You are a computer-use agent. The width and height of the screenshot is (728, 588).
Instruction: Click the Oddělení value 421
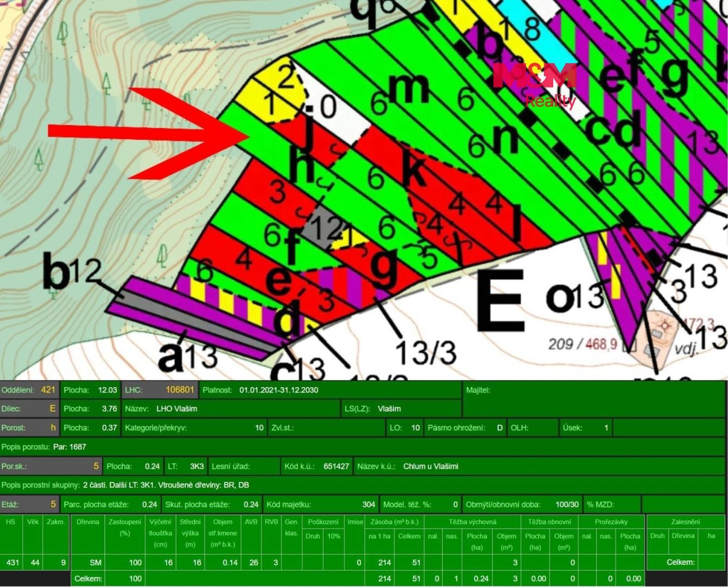[x=48, y=390]
